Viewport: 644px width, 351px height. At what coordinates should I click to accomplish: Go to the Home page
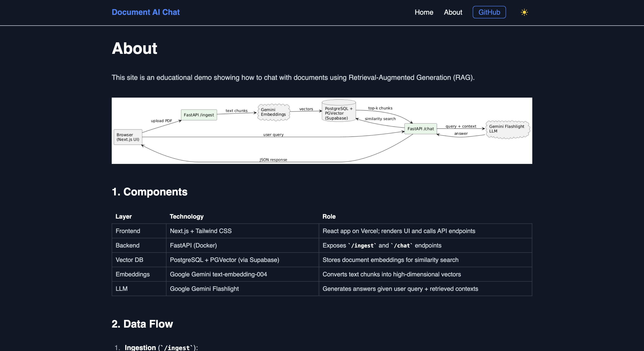point(424,12)
